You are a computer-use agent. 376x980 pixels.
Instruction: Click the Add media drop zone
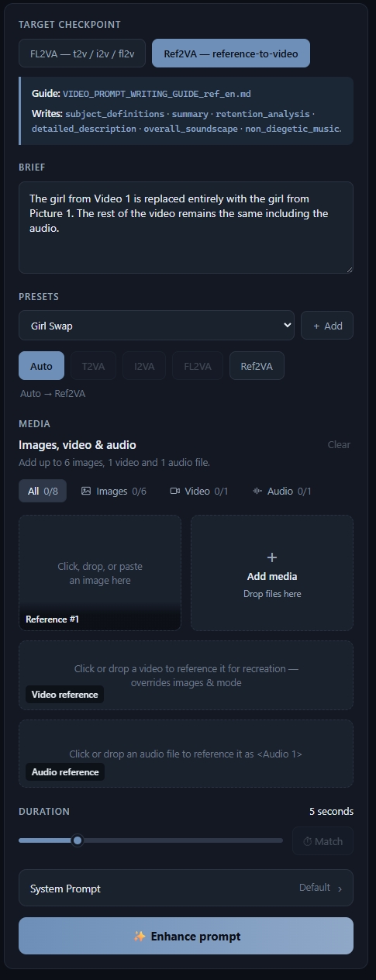pos(272,573)
